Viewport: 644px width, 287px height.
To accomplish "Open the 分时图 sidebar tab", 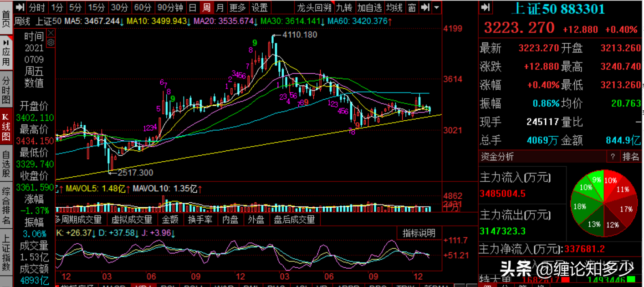I will (x=6, y=90).
